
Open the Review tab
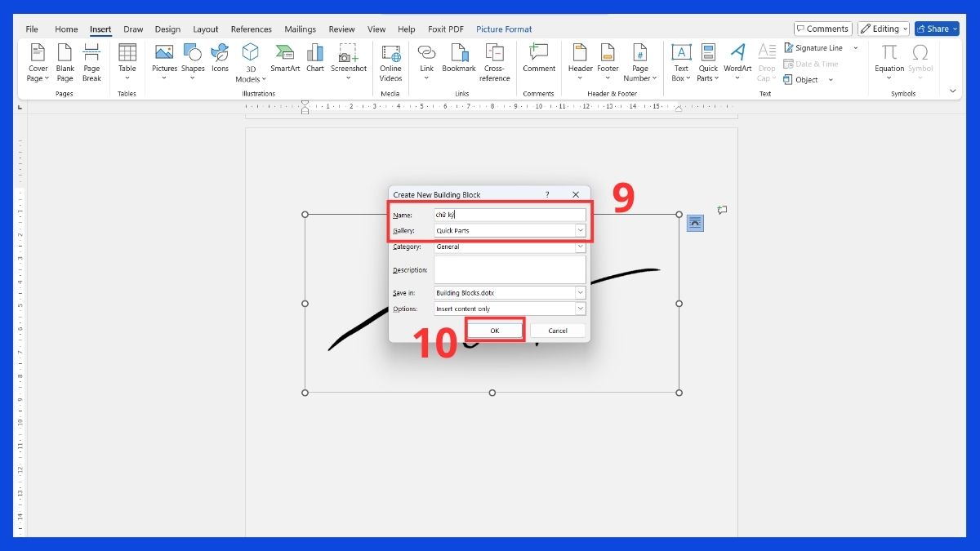pos(342,29)
